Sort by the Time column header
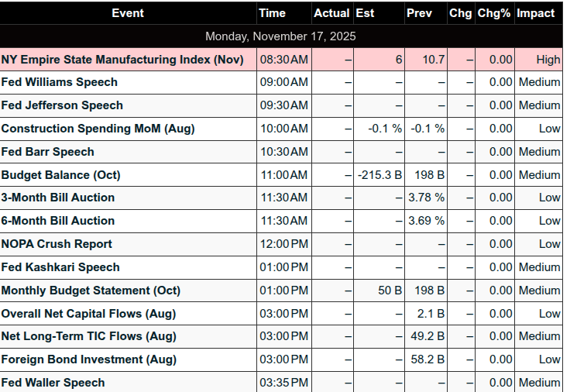577x392 pixels. [272, 13]
